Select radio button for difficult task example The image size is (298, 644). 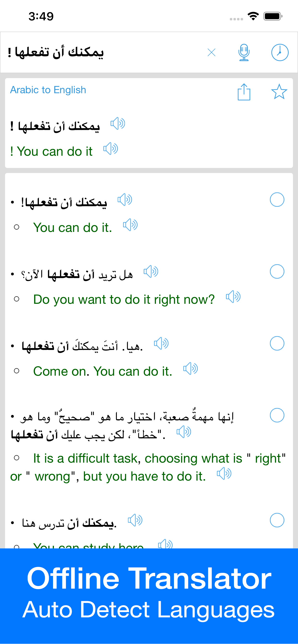(x=277, y=415)
